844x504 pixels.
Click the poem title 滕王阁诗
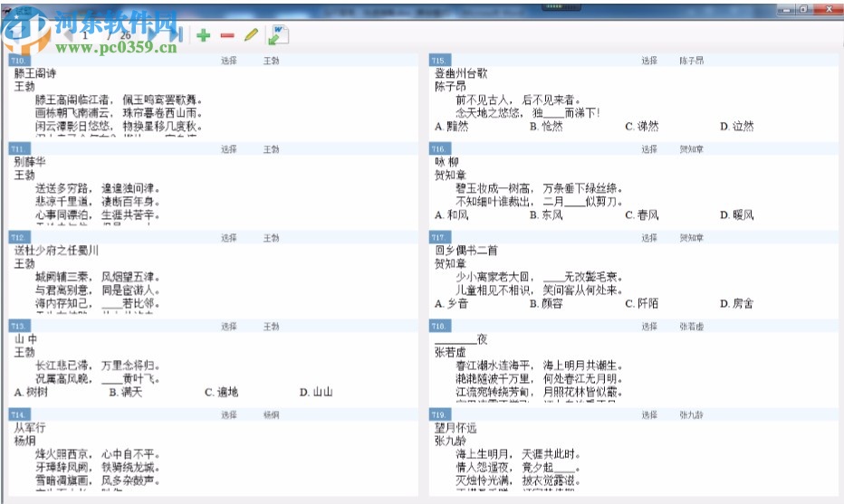(35, 73)
